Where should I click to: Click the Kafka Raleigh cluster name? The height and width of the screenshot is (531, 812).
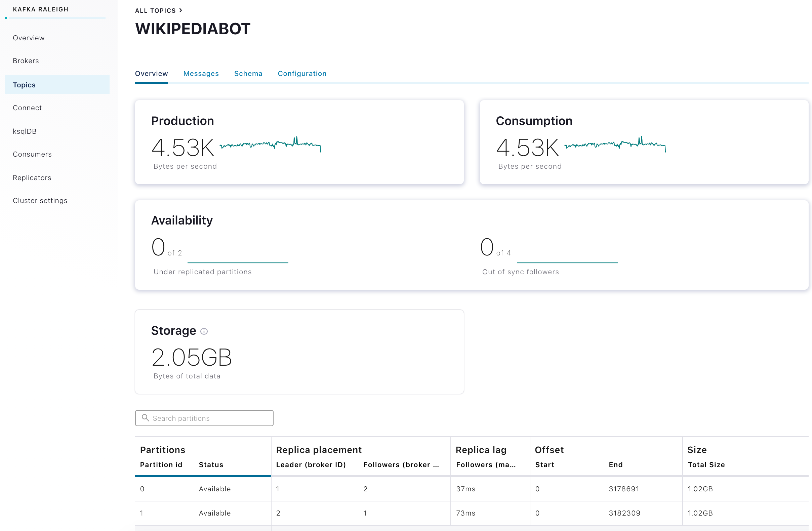point(41,9)
